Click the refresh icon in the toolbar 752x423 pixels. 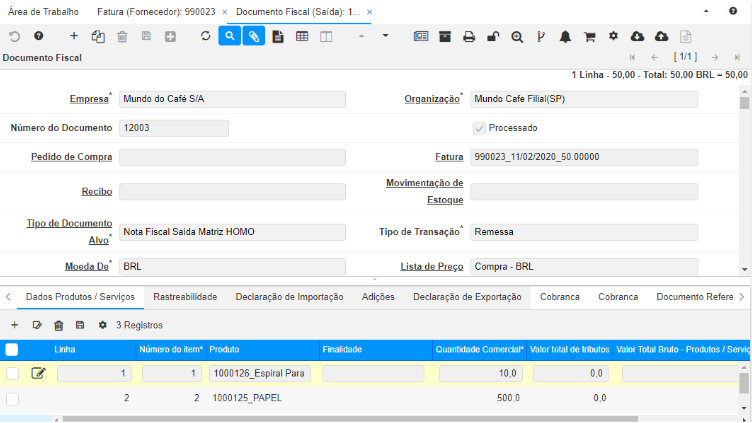[x=205, y=36]
